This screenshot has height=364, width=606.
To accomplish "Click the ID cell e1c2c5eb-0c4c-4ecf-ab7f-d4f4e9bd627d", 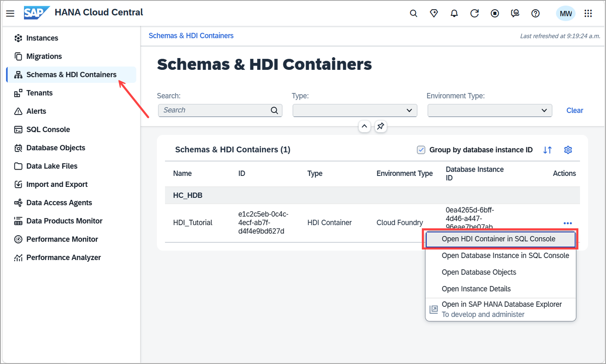I will pos(263,223).
